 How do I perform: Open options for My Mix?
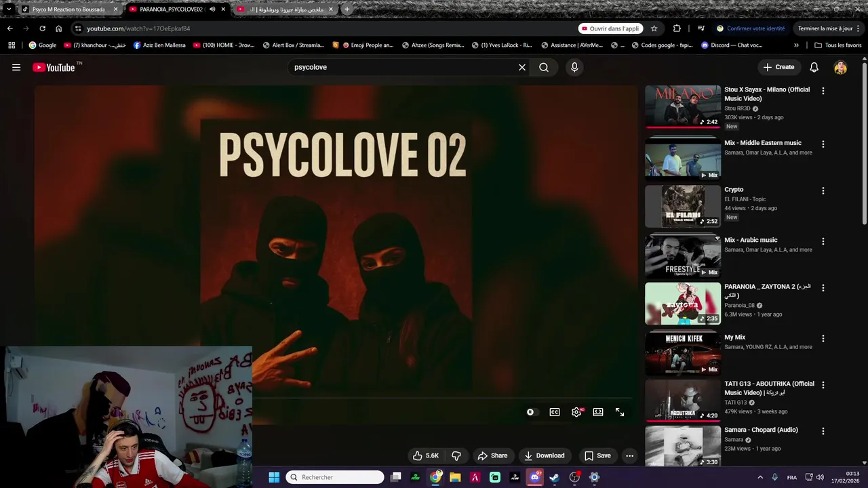(823, 339)
